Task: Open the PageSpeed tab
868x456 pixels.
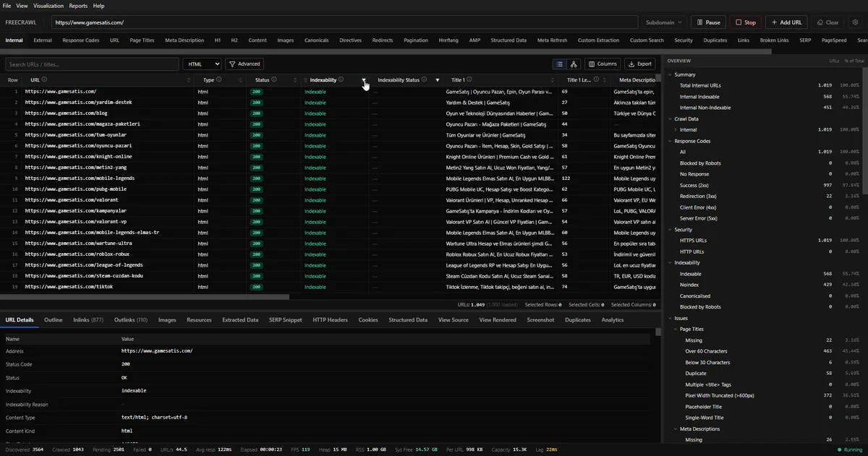Action: click(834, 40)
